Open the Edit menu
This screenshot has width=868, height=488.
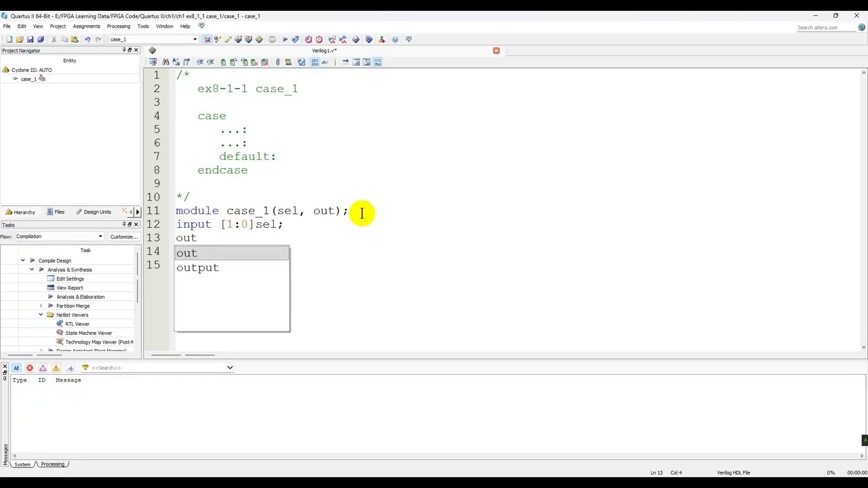pos(22,26)
